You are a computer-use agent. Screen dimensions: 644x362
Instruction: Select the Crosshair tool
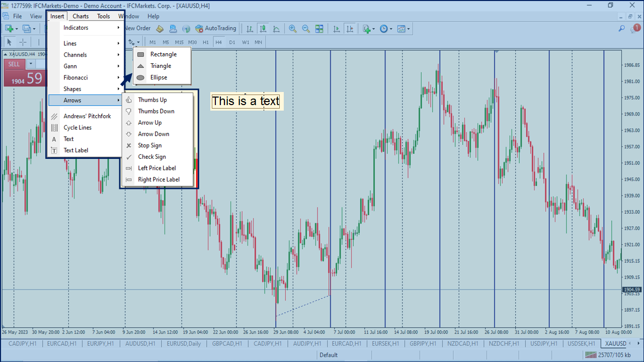[23, 42]
